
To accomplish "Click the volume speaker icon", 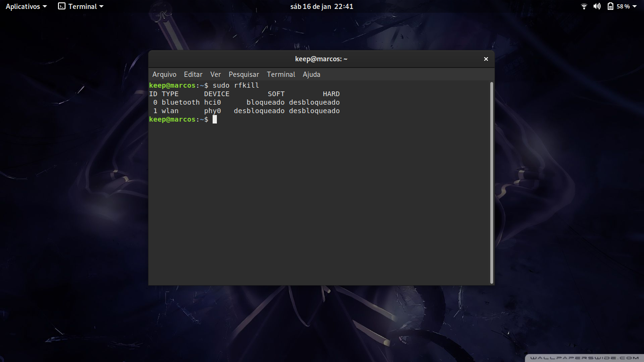I will tap(597, 7).
